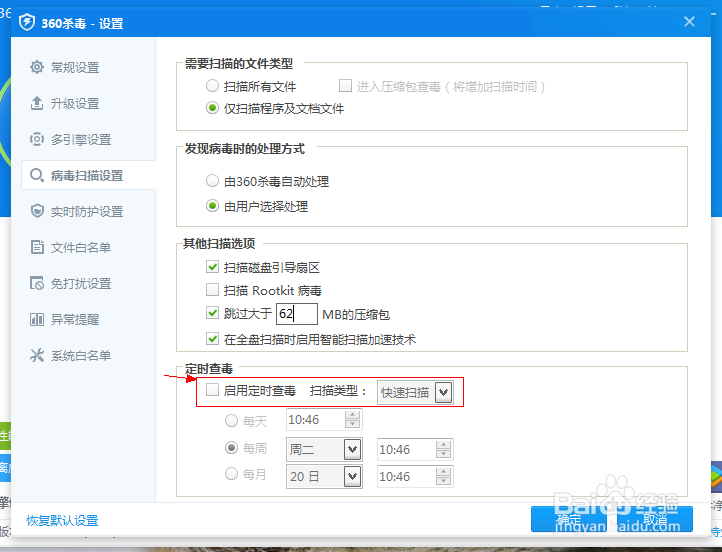Enable 扫描 Rootkit 病毒 checkbox
722x552 pixels.
[x=212, y=290]
